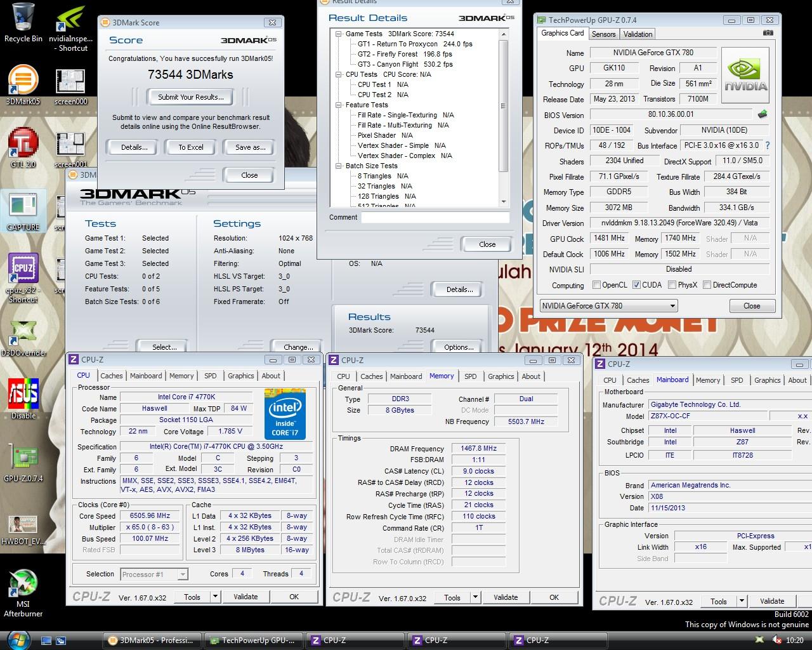Click the Select button in 3DMark05 Tests

164,347
